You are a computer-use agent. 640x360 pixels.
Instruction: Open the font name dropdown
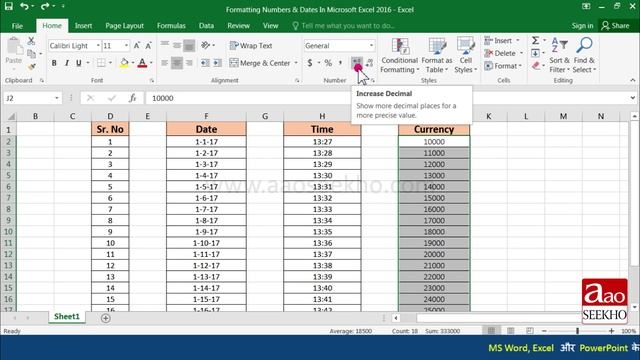(98, 45)
